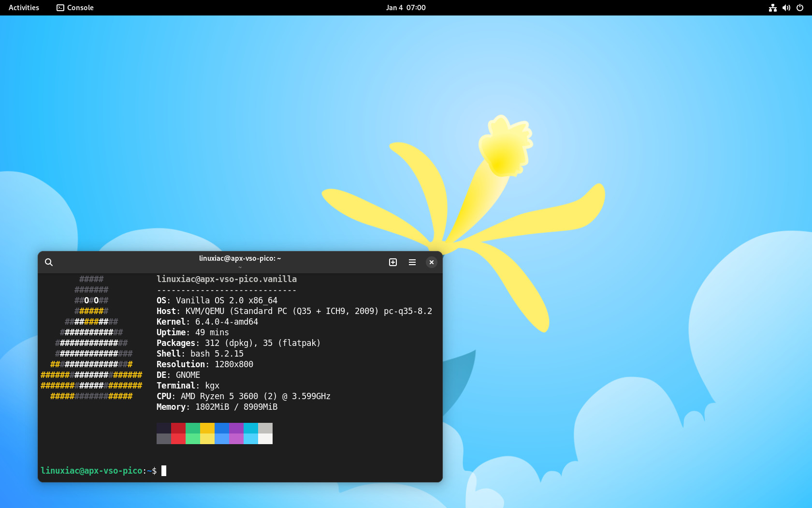Click the Uptime line 49 mins
Image resolution: width=812 pixels, height=508 pixels.
click(193, 332)
